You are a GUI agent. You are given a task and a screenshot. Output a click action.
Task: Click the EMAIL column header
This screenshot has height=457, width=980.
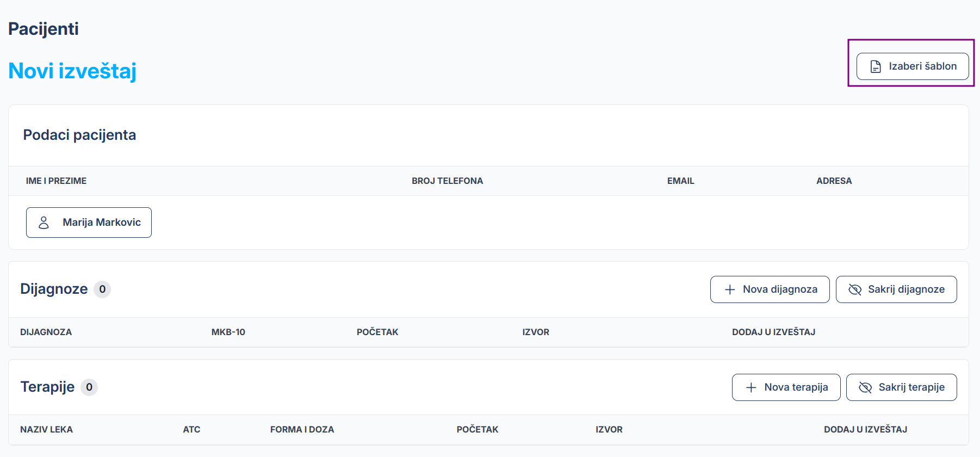[x=680, y=181]
